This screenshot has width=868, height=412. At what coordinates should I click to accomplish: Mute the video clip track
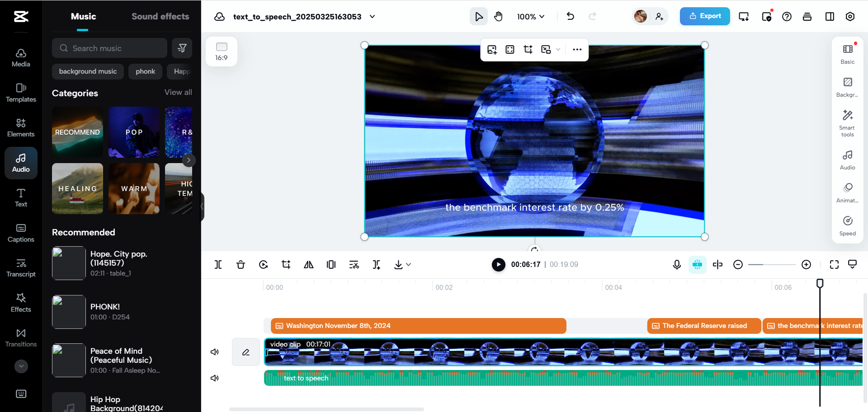[215, 352]
